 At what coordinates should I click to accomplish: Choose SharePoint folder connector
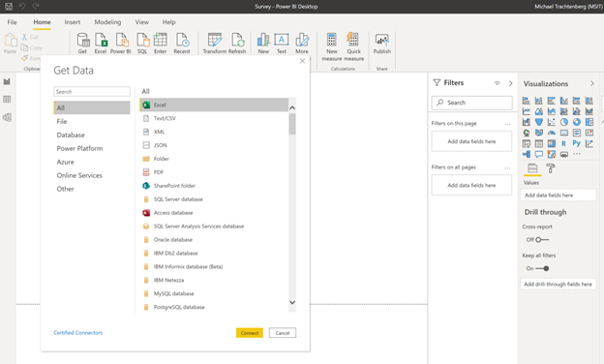(214, 186)
